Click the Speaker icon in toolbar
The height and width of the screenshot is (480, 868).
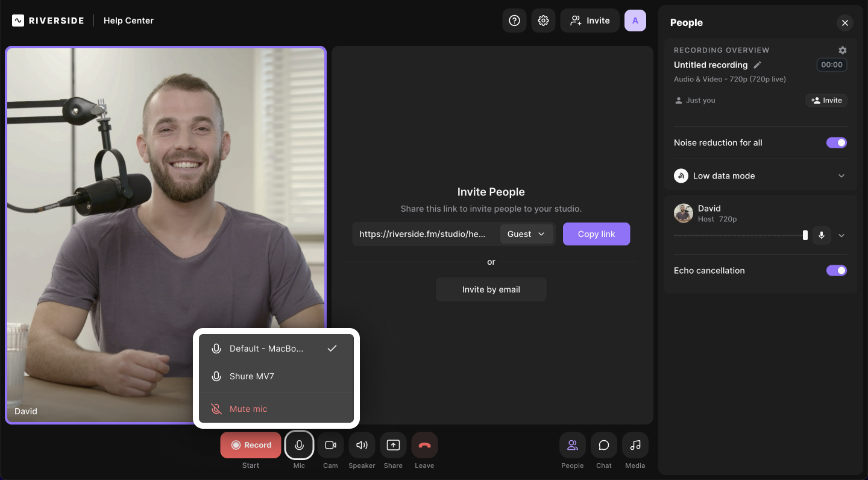[362, 445]
